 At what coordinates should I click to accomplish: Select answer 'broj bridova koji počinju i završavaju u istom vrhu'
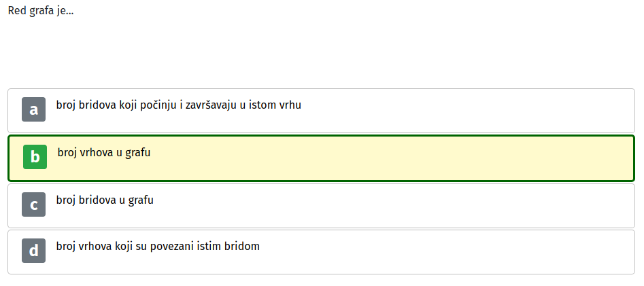(x=179, y=105)
